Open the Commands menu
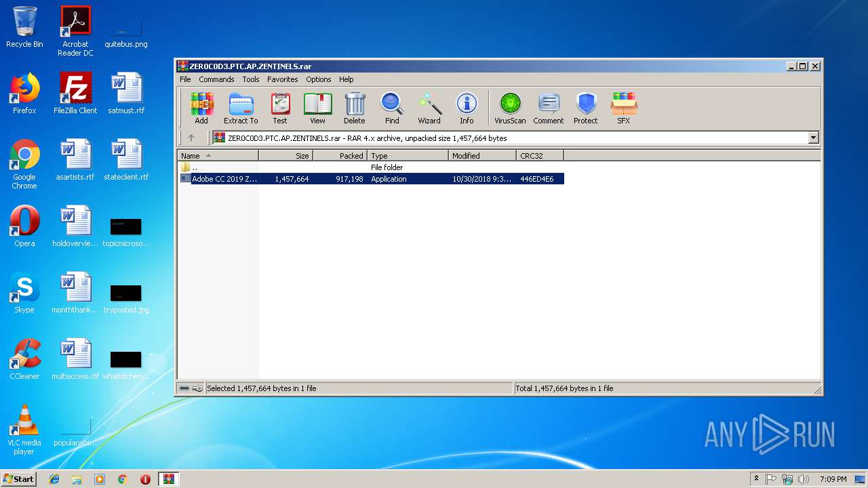 216,79
